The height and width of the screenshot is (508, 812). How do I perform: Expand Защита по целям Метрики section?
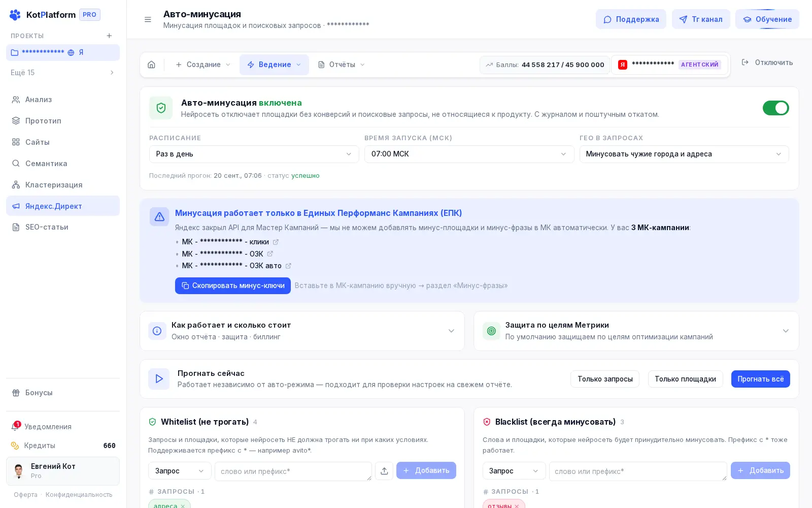636,331
